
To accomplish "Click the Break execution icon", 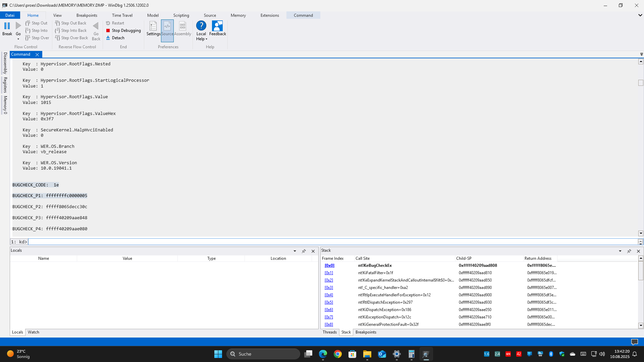I will coord(7,26).
